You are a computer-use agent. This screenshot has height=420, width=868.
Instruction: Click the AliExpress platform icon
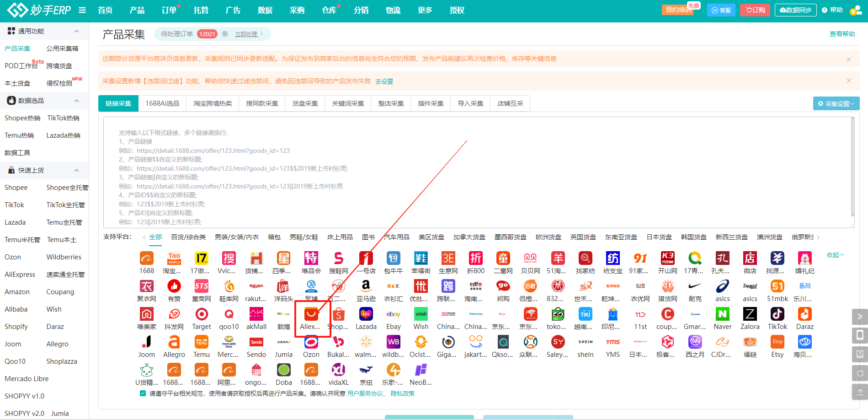311,314
